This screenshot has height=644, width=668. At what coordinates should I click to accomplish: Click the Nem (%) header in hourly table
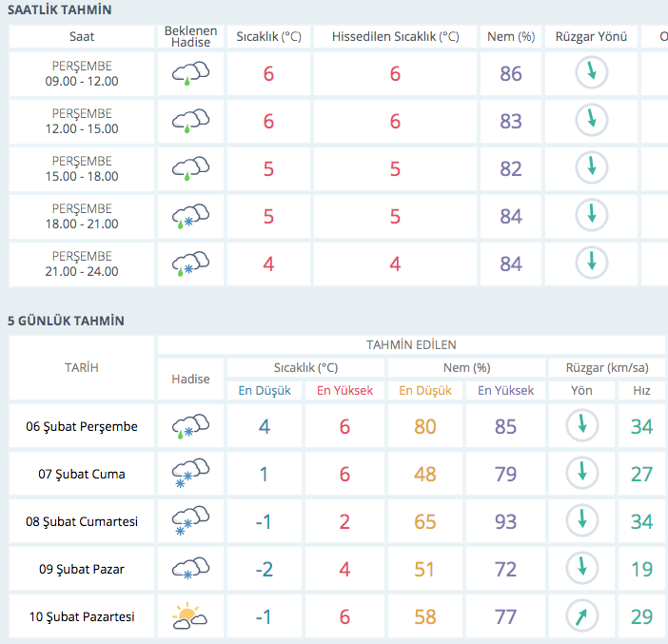click(x=511, y=37)
